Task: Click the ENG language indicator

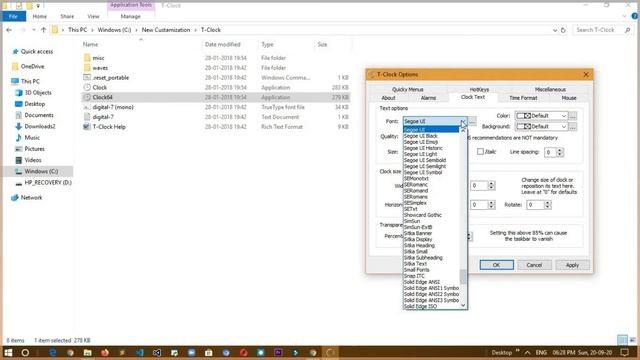Action: pyautogui.click(x=541, y=352)
